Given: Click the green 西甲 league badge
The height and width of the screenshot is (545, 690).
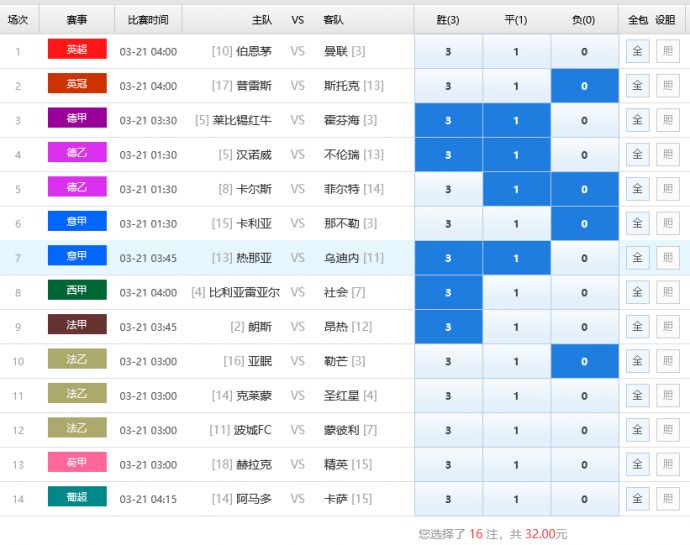Looking at the screenshot, I should point(77,291).
